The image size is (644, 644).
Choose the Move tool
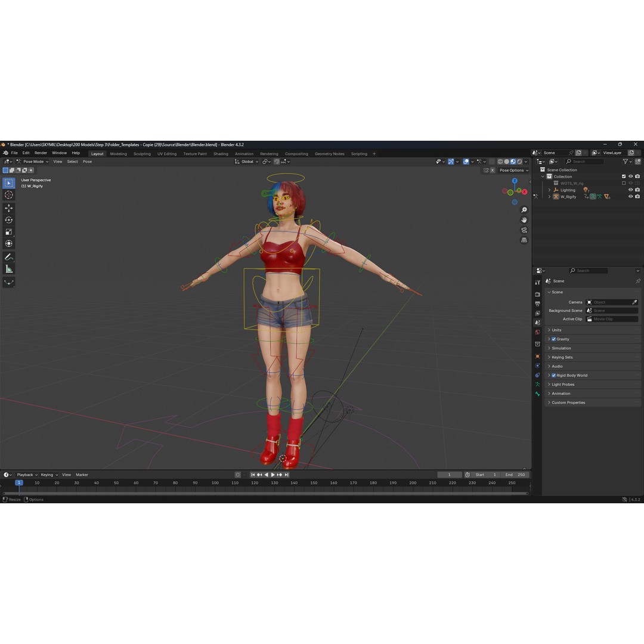coord(8,208)
